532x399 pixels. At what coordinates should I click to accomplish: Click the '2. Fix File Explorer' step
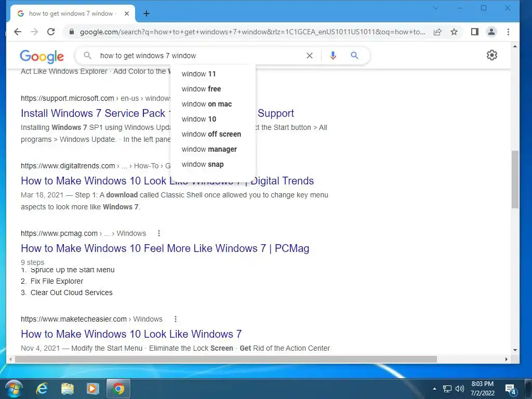pos(52,281)
